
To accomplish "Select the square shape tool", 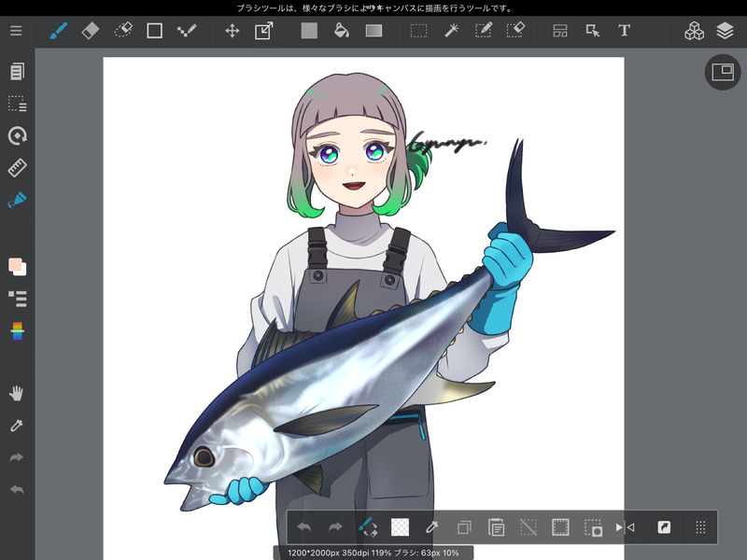I will point(154,31).
